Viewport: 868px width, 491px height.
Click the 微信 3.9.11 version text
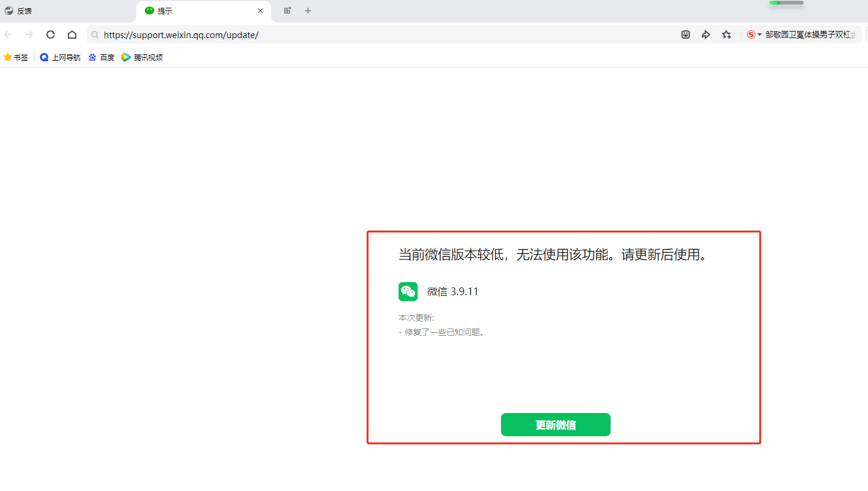pyautogui.click(x=453, y=292)
